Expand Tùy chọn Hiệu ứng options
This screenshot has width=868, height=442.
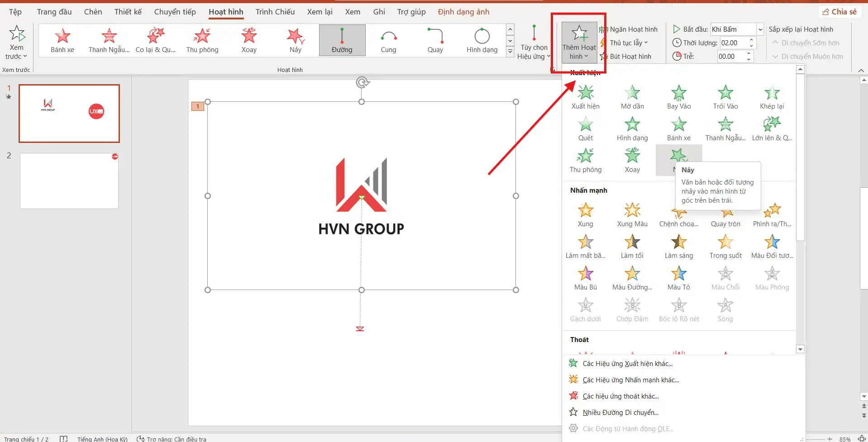[x=534, y=42]
